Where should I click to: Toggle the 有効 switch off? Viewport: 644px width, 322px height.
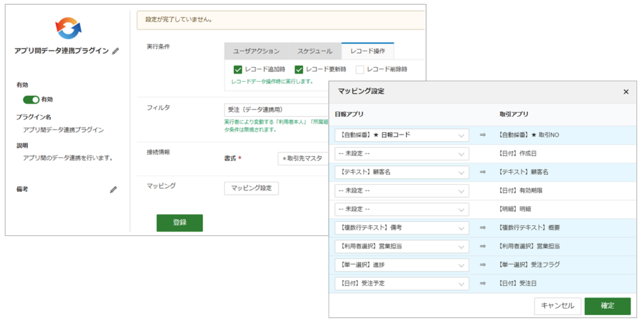point(31,99)
